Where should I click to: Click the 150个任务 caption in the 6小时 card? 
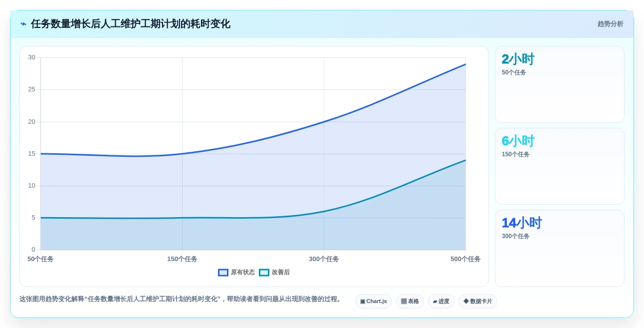[x=516, y=154]
